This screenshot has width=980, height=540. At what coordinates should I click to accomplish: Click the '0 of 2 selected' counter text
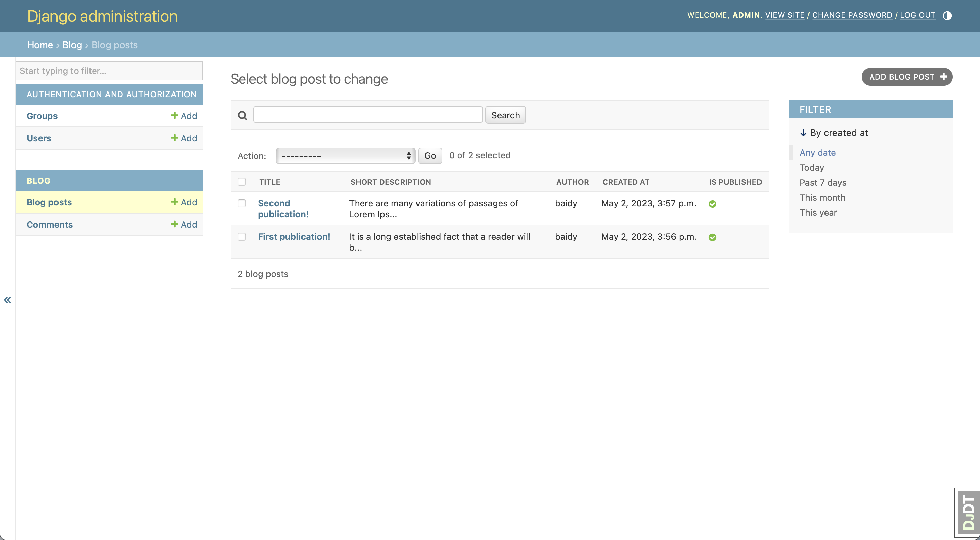click(x=480, y=155)
